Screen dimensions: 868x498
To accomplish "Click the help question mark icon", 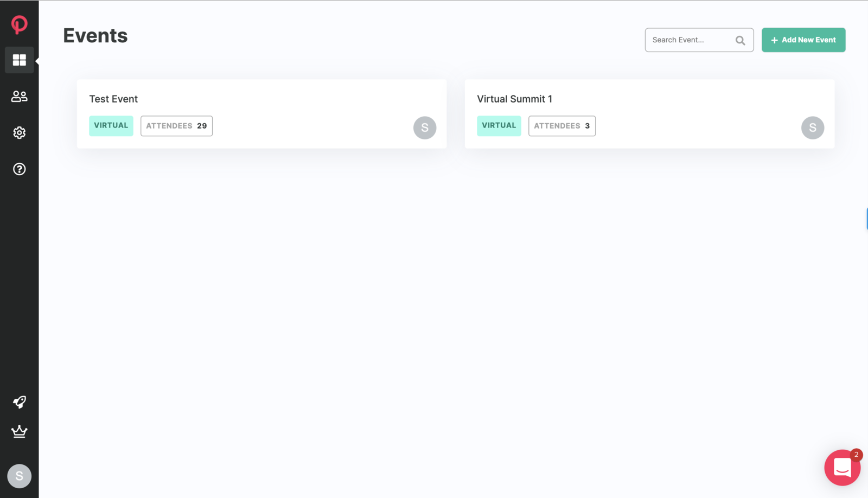I will (x=20, y=169).
